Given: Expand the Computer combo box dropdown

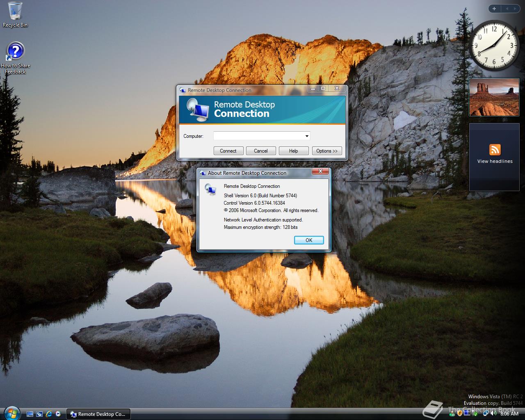Looking at the screenshot, I should (307, 136).
